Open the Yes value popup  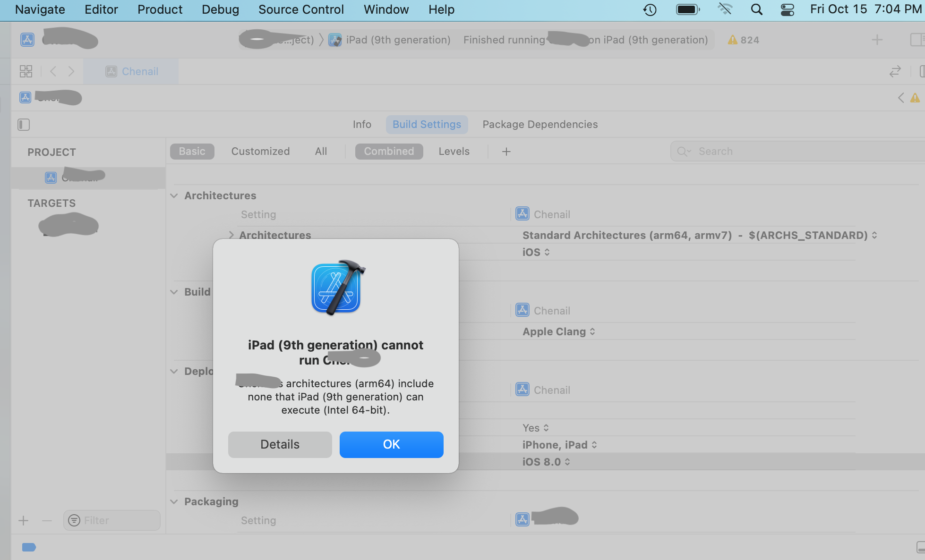(x=535, y=428)
